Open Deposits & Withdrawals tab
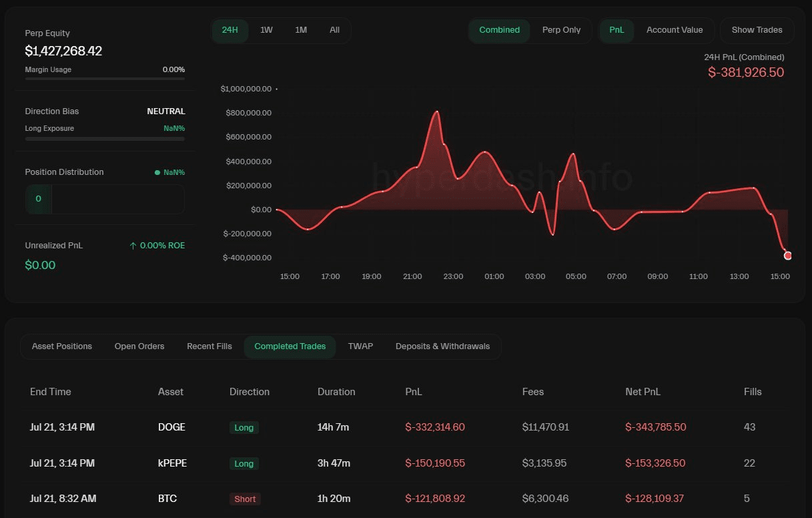 (442, 346)
